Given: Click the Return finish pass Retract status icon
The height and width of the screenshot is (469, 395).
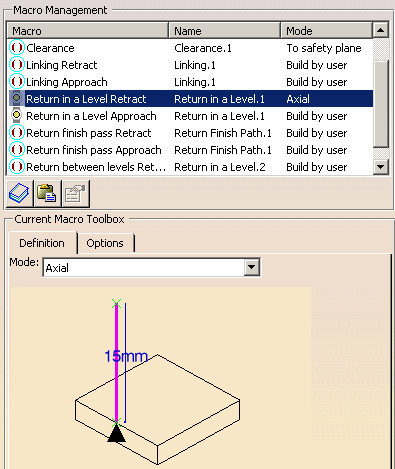Looking at the screenshot, I should (16, 133).
